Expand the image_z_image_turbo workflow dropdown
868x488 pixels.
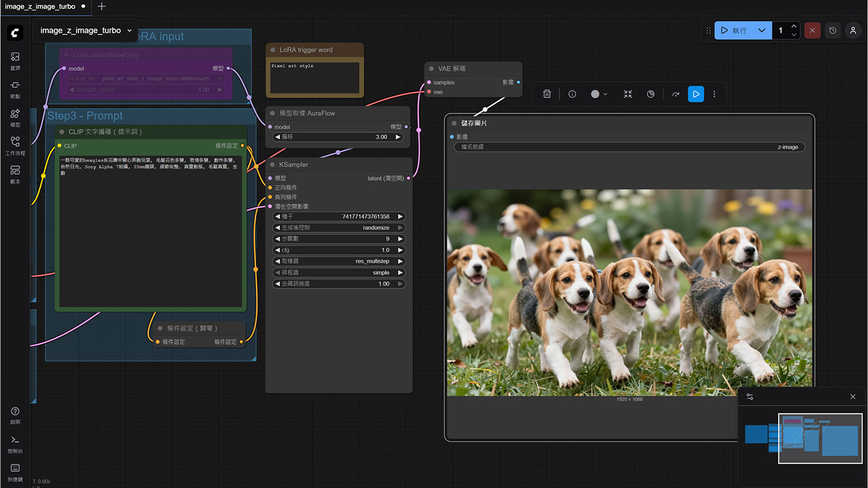click(x=129, y=30)
